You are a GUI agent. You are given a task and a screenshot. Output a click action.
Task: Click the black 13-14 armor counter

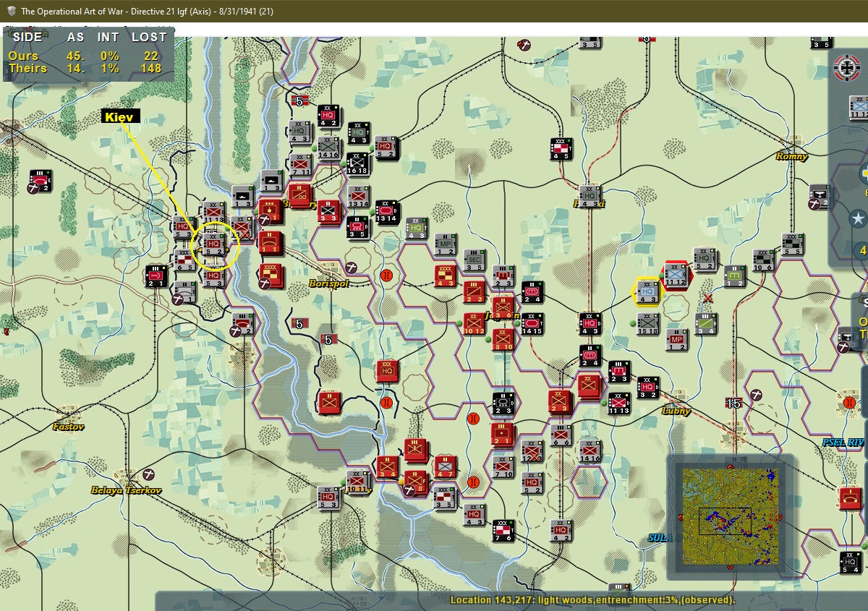click(x=387, y=212)
